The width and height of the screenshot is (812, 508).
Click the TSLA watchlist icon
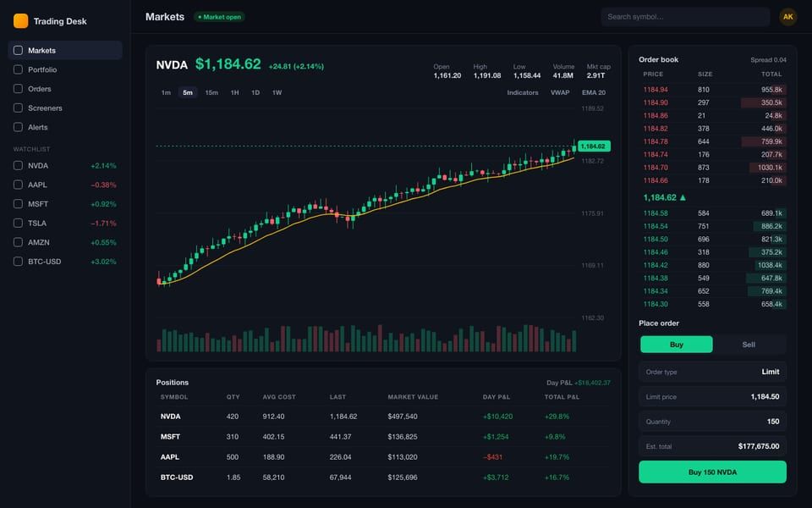[x=18, y=223]
